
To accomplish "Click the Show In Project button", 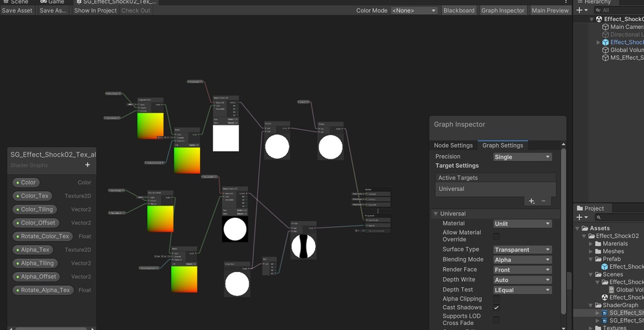I will tap(96, 10).
